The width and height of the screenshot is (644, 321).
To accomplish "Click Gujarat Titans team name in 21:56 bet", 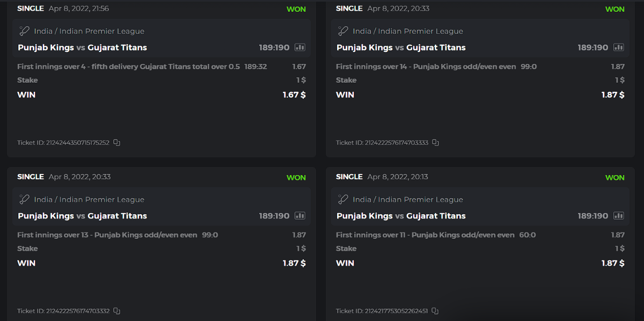I will tap(118, 47).
